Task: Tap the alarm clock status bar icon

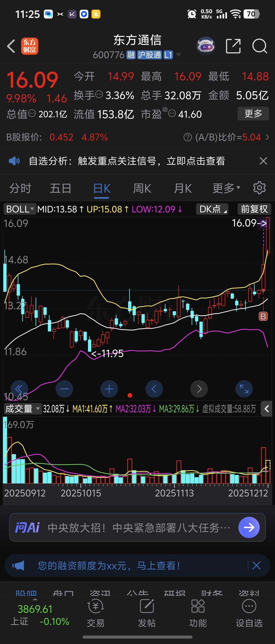Action: (192, 14)
